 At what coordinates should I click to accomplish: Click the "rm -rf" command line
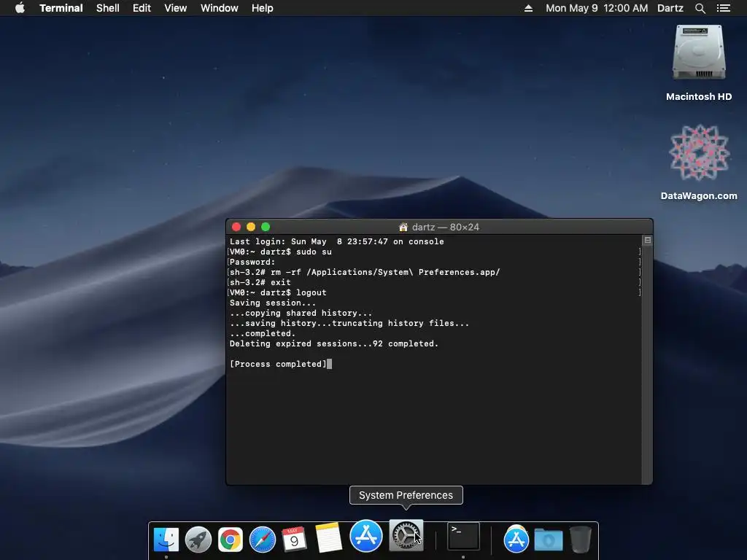365,273
